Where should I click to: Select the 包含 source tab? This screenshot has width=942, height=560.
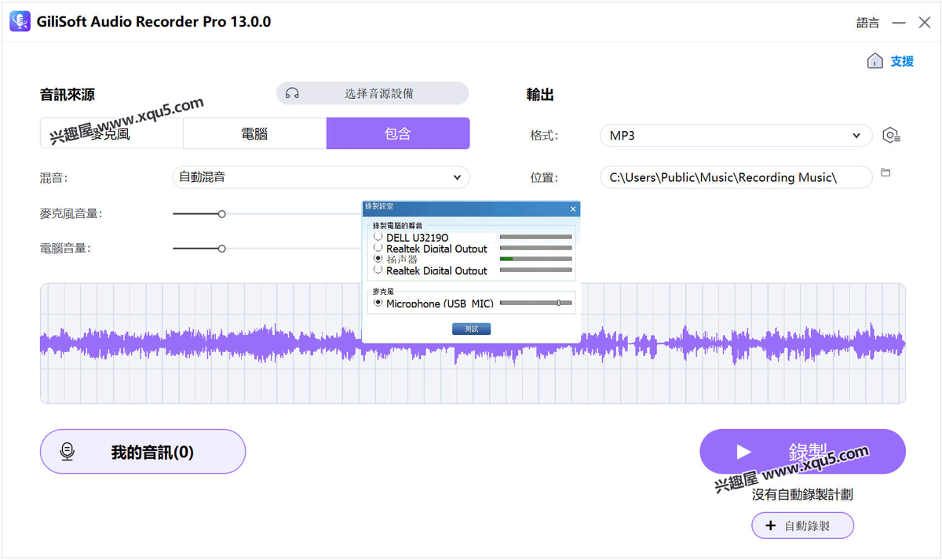[398, 133]
